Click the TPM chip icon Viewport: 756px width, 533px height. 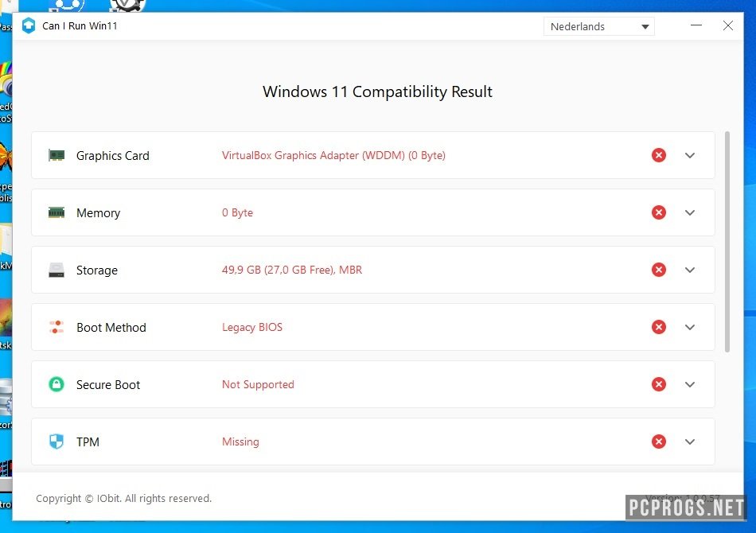[56, 442]
